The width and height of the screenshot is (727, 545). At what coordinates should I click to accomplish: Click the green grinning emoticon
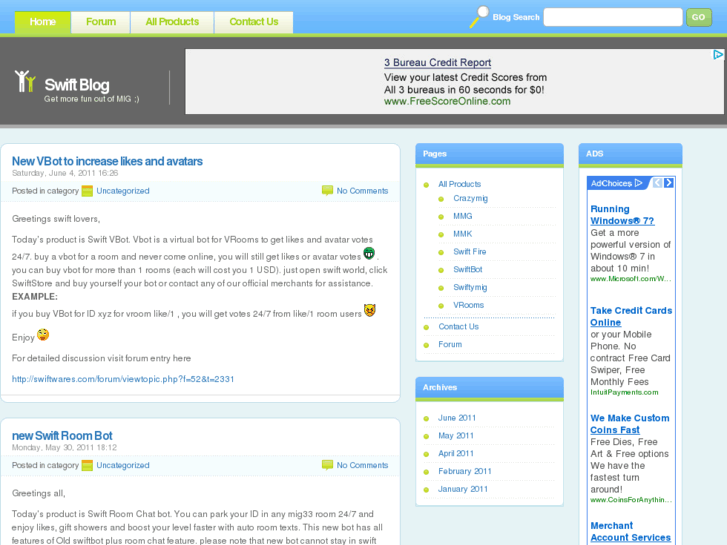click(369, 253)
